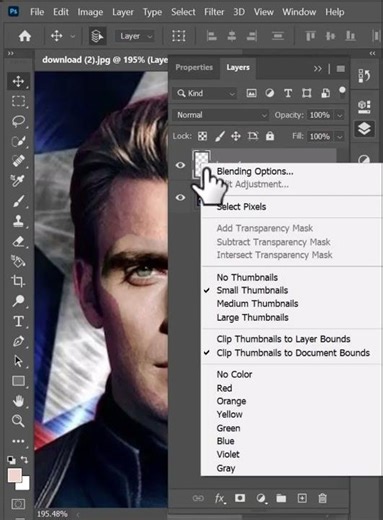Click the Home icon in options bar
The height and width of the screenshot is (520, 383).
pyautogui.click(x=25, y=36)
